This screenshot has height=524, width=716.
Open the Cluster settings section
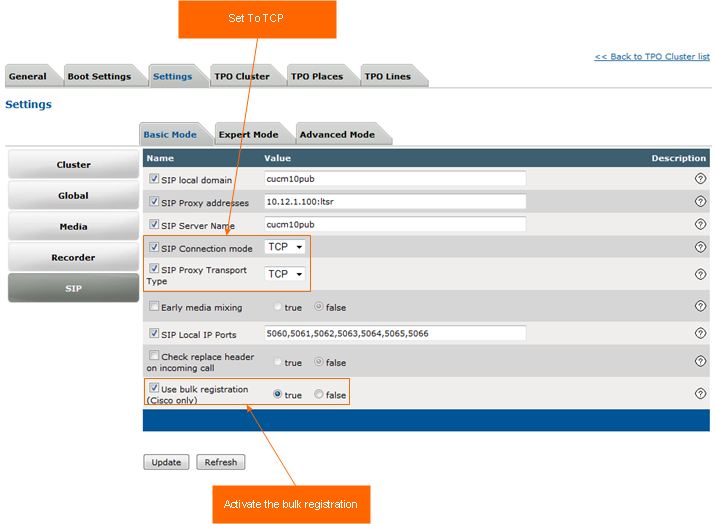pos(74,164)
